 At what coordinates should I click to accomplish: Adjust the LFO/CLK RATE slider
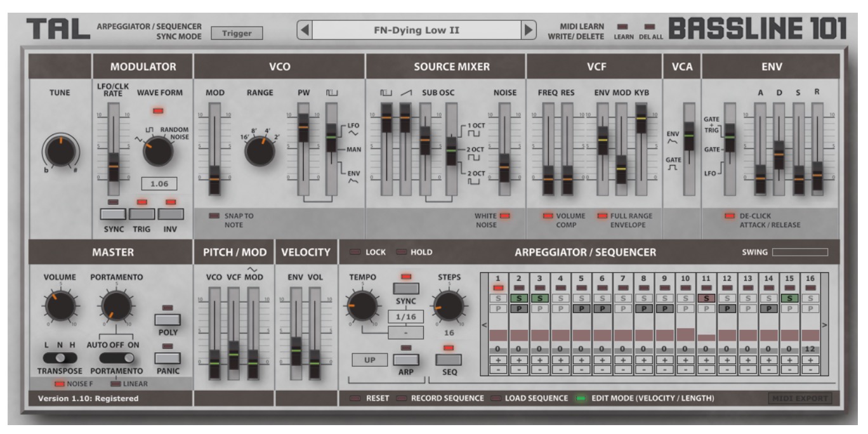click(x=114, y=166)
